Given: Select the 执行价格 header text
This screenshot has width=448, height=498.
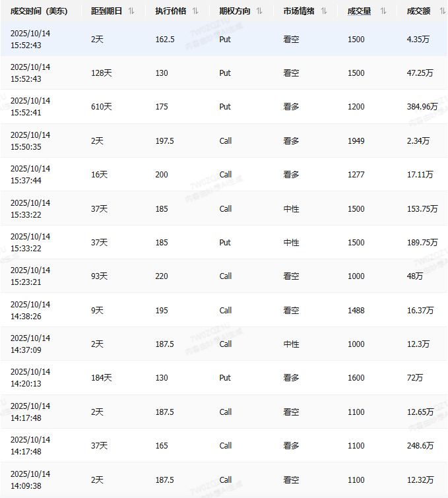Looking at the screenshot, I should [170, 11].
